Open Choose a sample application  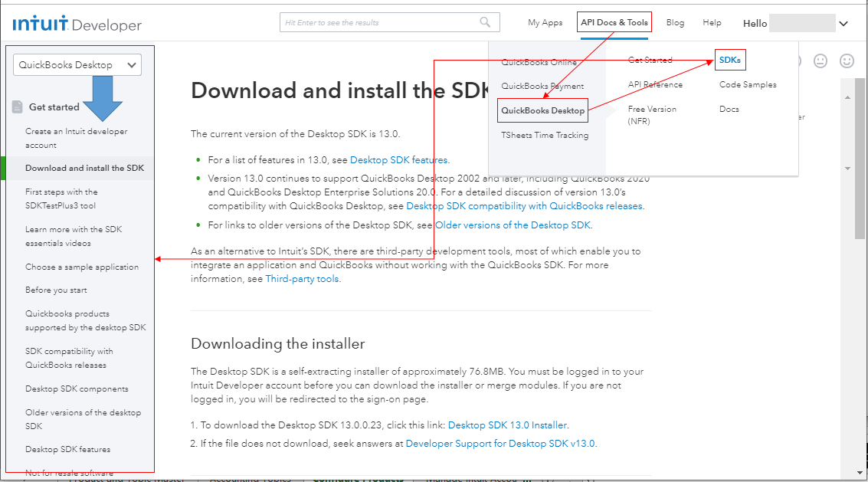82,267
